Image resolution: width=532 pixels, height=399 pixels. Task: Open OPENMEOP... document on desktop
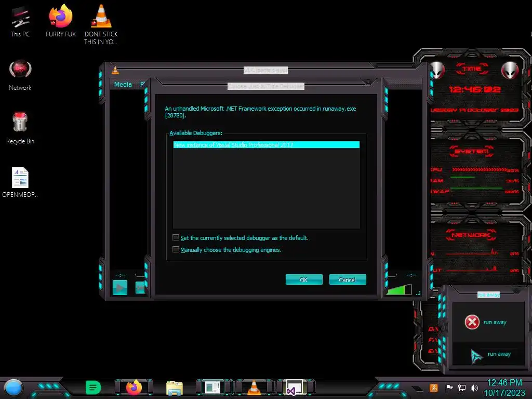pyautogui.click(x=20, y=182)
